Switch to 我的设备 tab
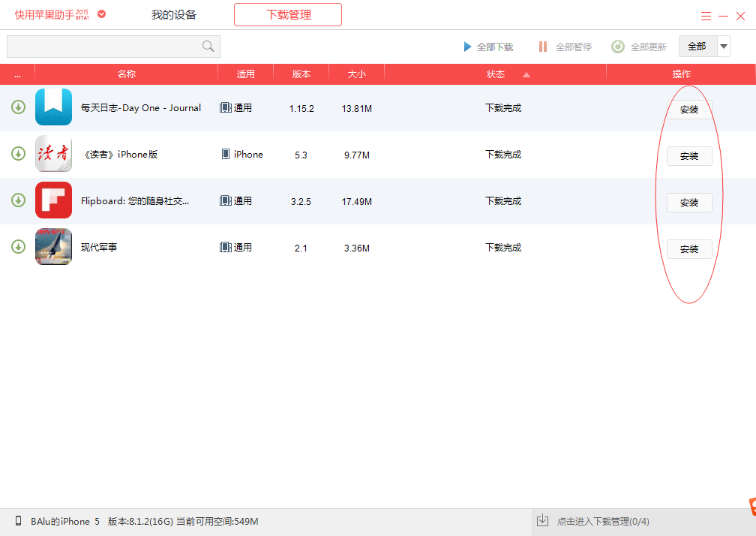Screen dimensions: 756x536 tap(173, 15)
